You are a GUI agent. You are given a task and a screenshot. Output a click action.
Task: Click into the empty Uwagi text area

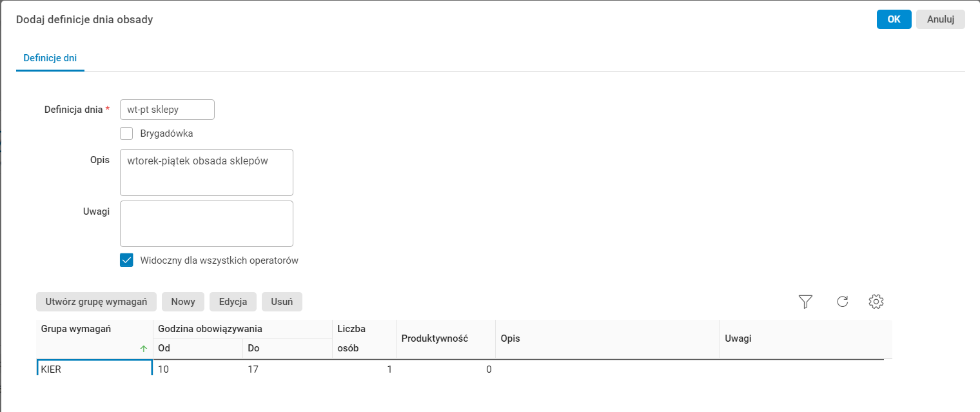[x=206, y=224]
